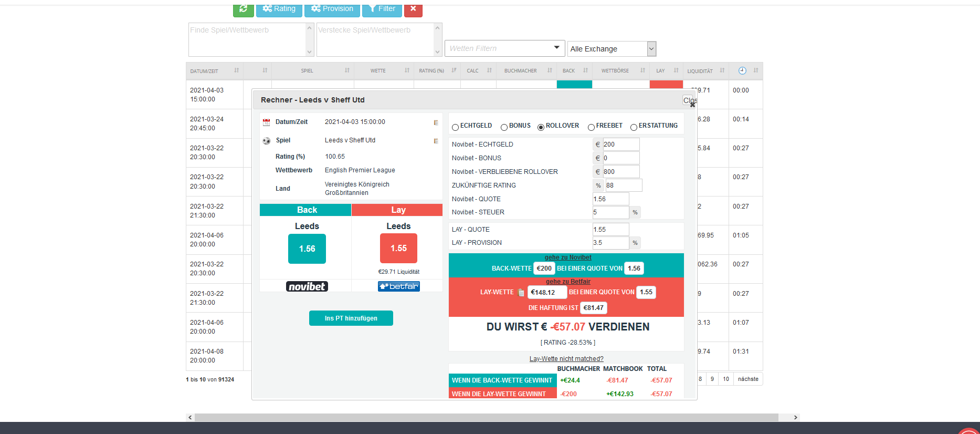Copy the Datum/Zeit value icon

tap(436, 122)
